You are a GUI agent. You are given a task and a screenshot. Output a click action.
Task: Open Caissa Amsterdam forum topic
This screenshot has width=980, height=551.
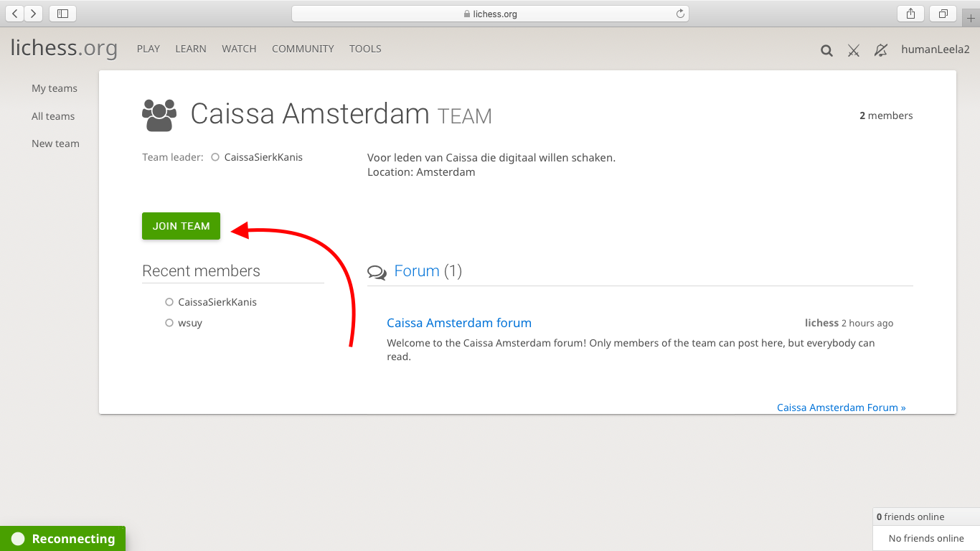click(459, 323)
